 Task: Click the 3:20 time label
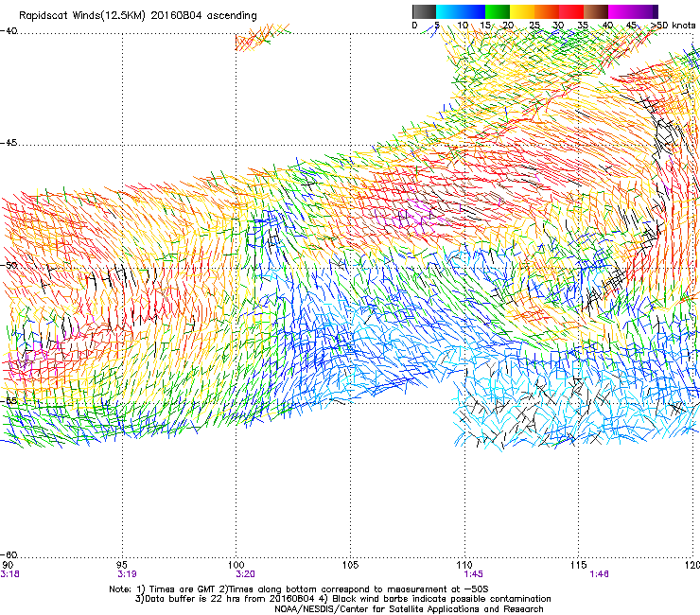245,574
